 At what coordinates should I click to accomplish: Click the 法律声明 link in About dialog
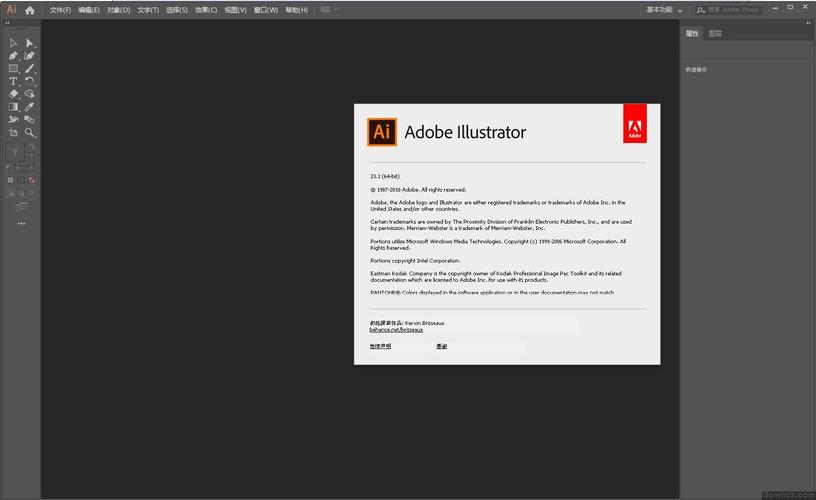pos(380,346)
